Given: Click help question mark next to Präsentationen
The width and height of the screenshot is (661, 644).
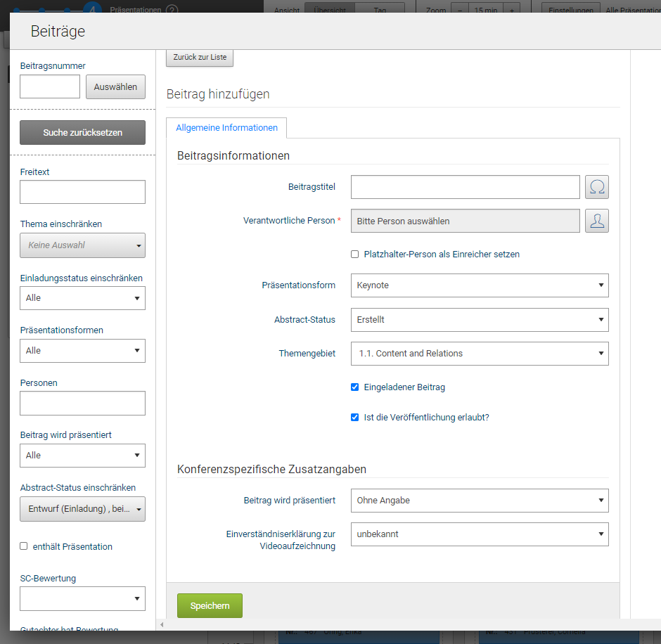Looking at the screenshot, I should [x=172, y=11].
